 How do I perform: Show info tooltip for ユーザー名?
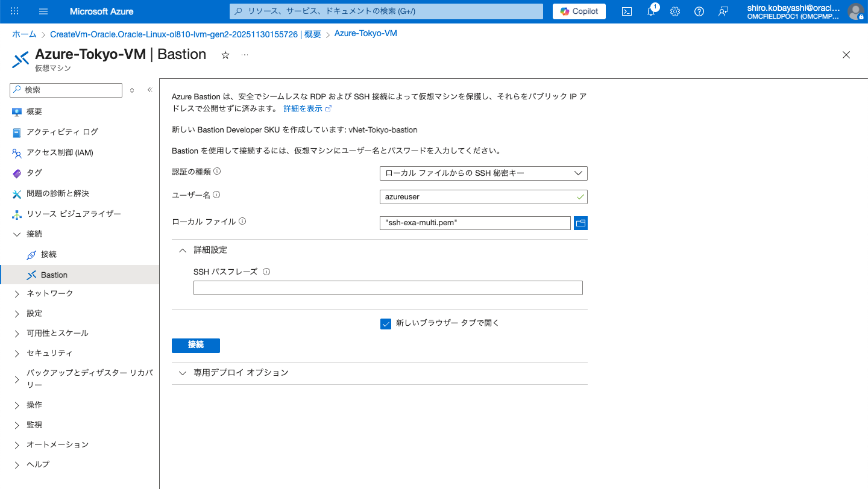[x=217, y=195]
